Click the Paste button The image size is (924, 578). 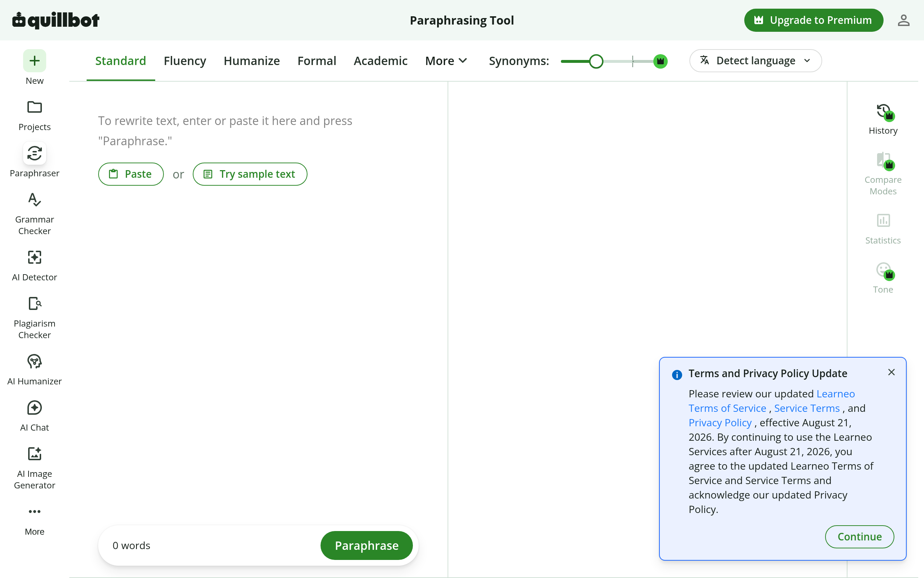click(x=131, y=174)
